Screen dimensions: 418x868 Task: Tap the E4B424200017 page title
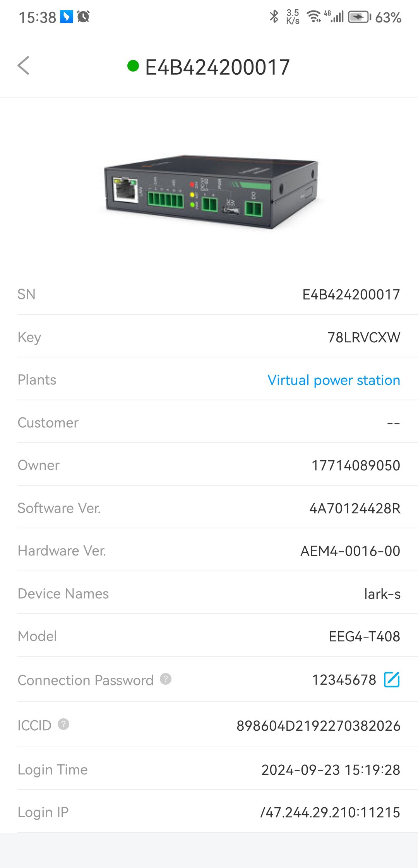[217, 67]
